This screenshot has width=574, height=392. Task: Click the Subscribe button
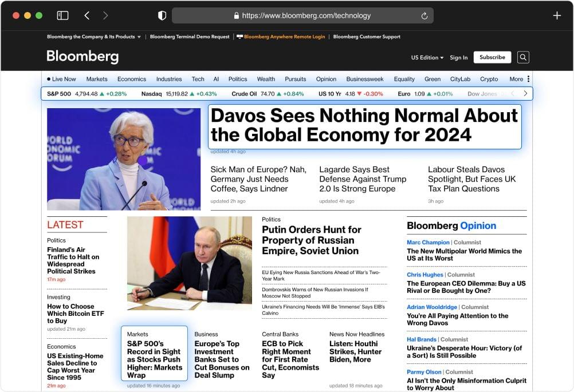coord(492,57)
